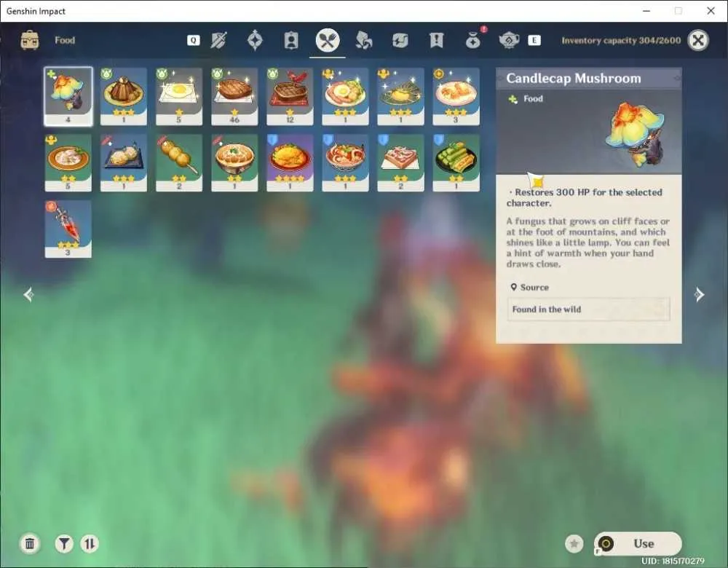The width and height of the screenshot is (728, 568).
Task: Select the breakfast plate with egg and sausage
Action: (x=345, y=97)
